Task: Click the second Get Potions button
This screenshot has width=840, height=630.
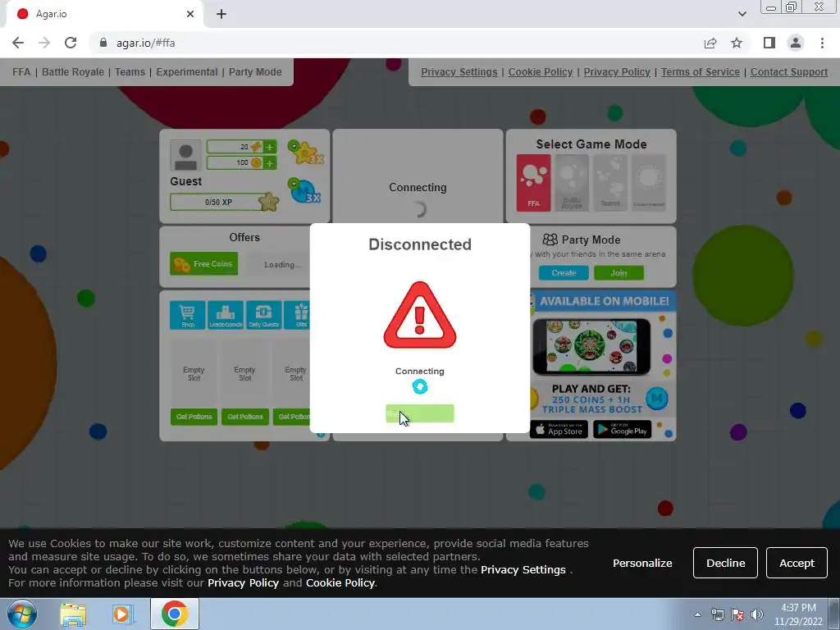Action: [244, 417]
